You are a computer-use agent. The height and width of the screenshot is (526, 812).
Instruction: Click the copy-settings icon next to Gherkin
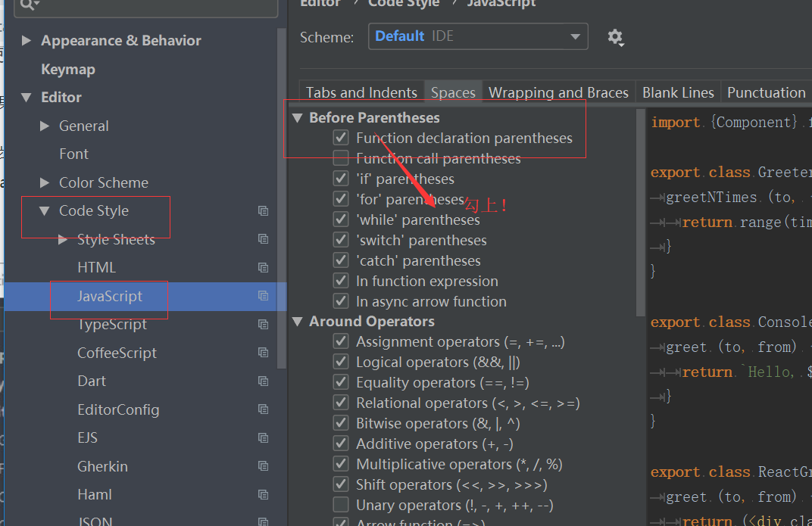263,466
